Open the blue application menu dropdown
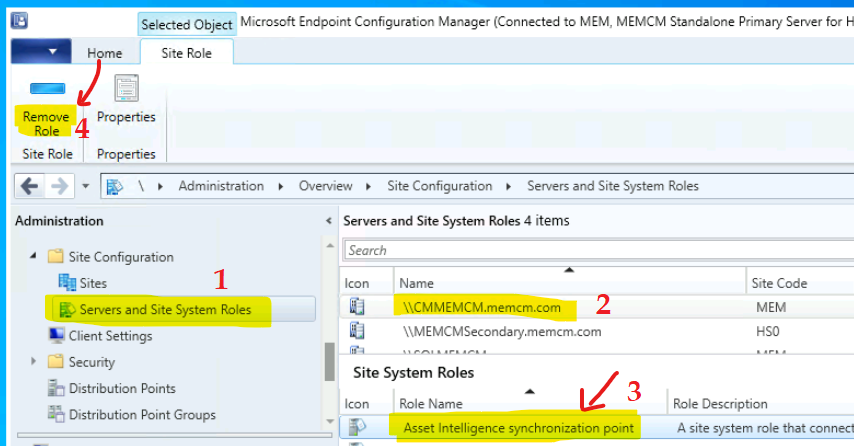The image size is (854, 446). pyautogui.click(x=41, y=51)
